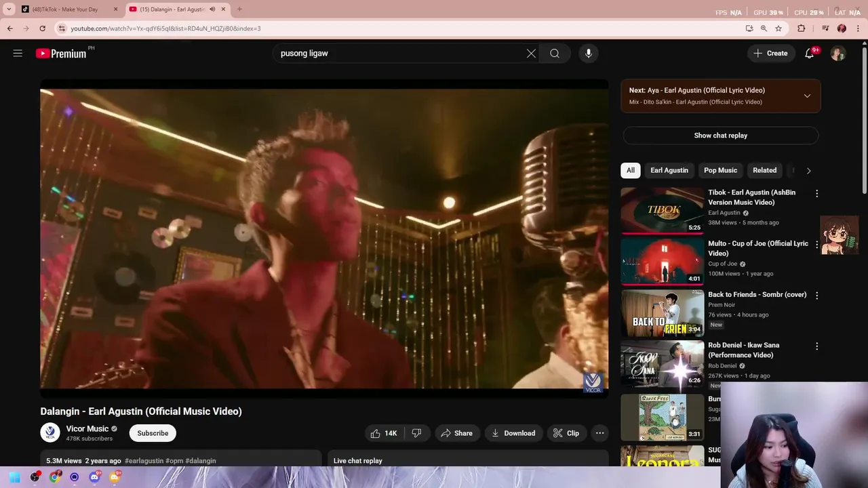Open Earl Agustin channel under Tibok
The height and width of the screenshot is (488, 868).
point(724,213)
